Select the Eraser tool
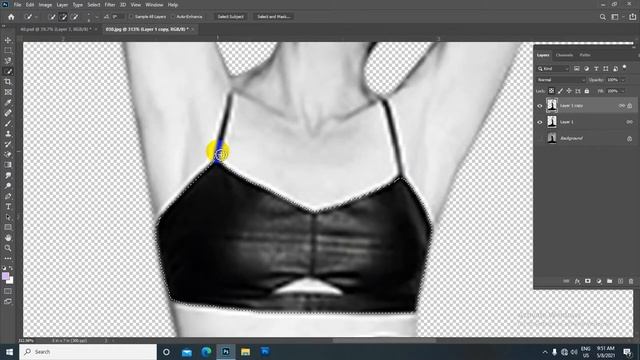Viewport: 640px width, 360px height. tap(8, 155)
